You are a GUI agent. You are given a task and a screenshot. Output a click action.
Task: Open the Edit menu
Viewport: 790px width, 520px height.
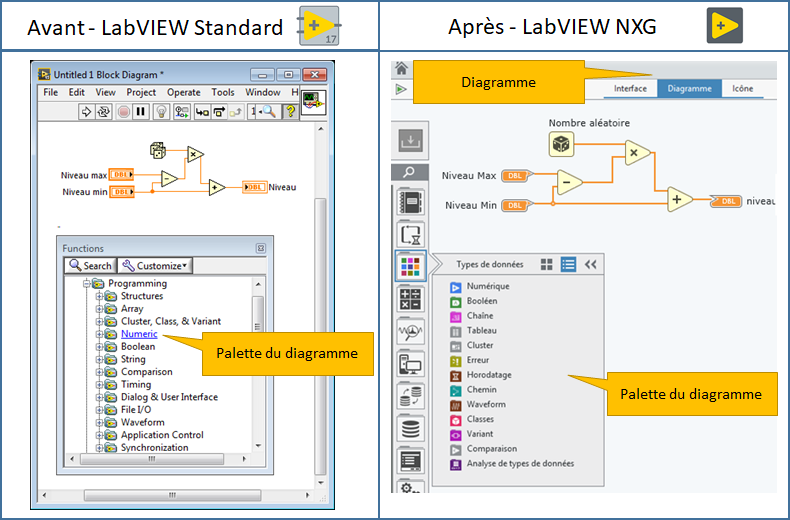[x=77, y=92]
